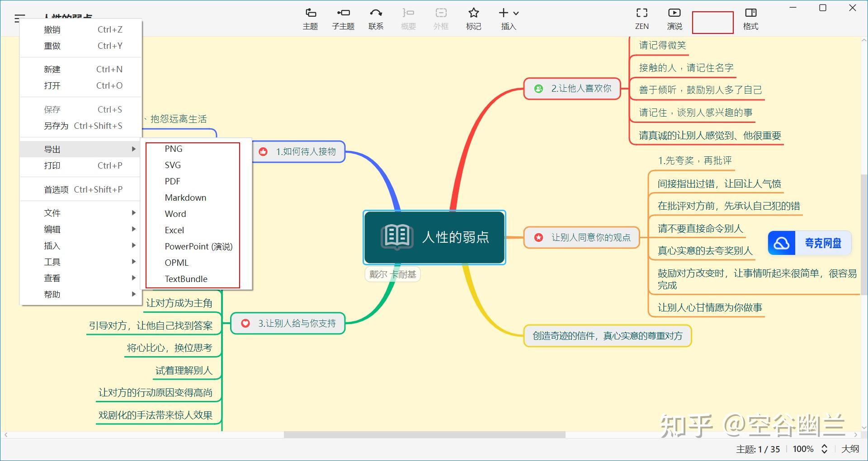The height and width of the screenshot is (461, 868).
Task: Toggle ZEN focus mode
Action: tap(642, 18)
